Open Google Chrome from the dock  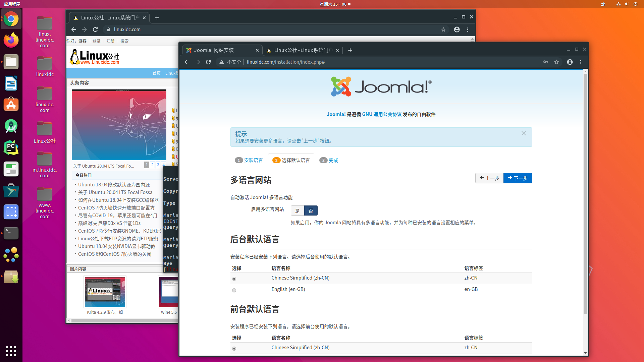tap(11, 19)
